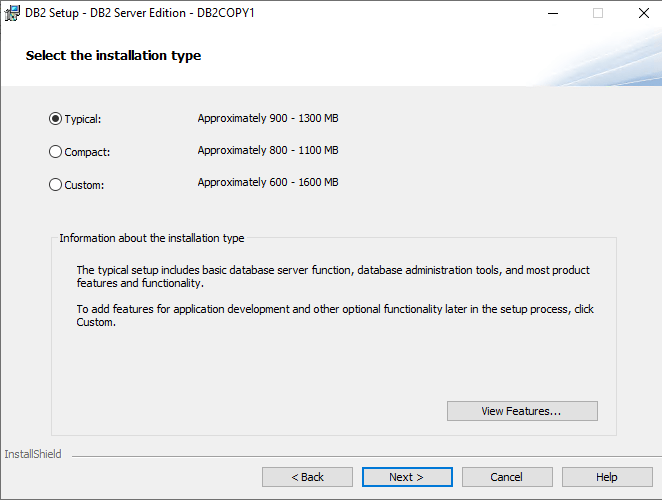The height and width of the screenshot is (503, 662).
Task: Select the Typical installation radio button
Action: (56, 119)
